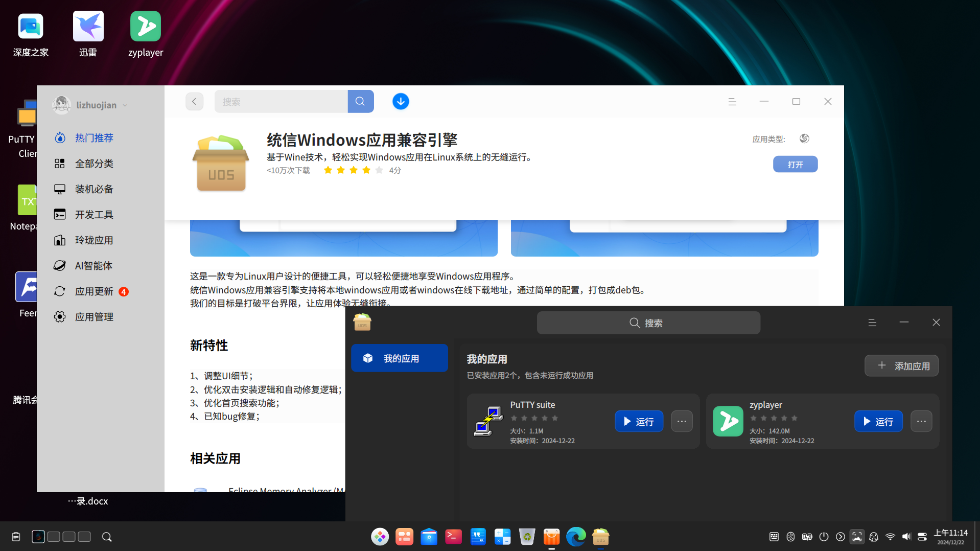Select 我的应用 tab in compatibility engine

tap(400, 358)
